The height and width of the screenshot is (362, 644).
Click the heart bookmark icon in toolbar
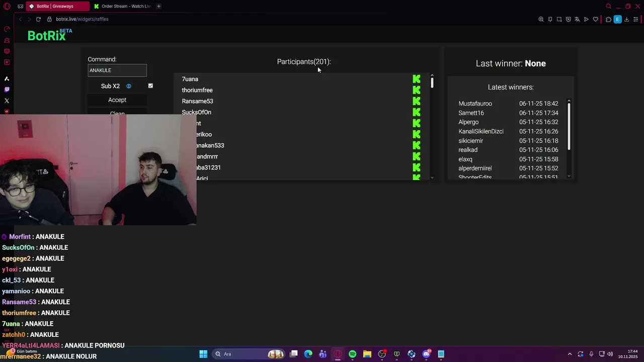tap(595, 19)
